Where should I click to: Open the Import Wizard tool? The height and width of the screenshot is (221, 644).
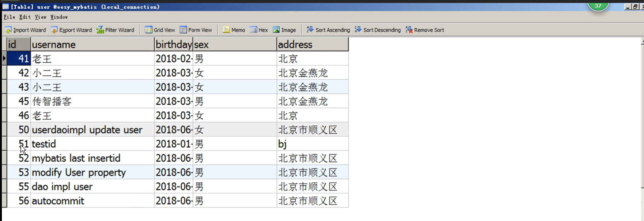coord(25,30)
